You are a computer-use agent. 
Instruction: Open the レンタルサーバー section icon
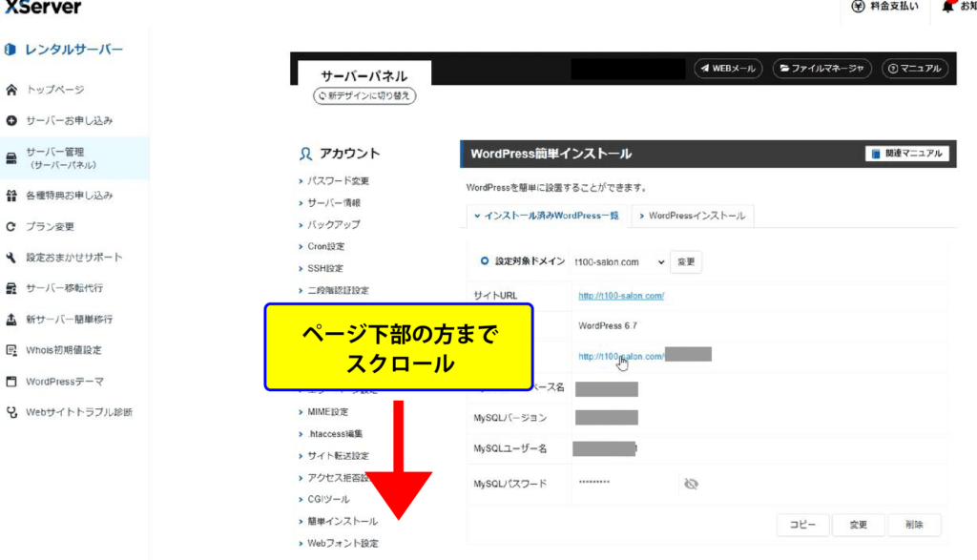(10, 50)
